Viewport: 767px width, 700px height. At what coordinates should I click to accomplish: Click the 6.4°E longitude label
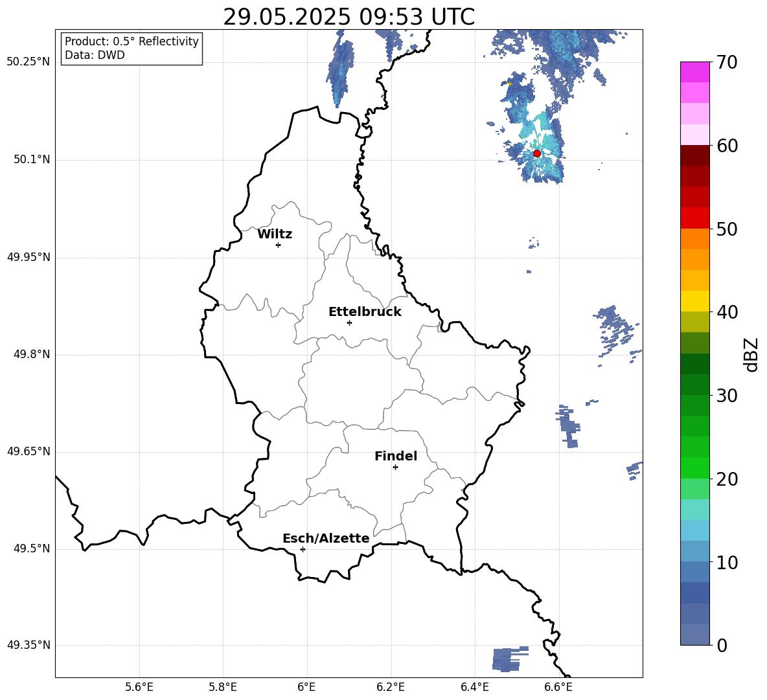click(x=474, y=687)
